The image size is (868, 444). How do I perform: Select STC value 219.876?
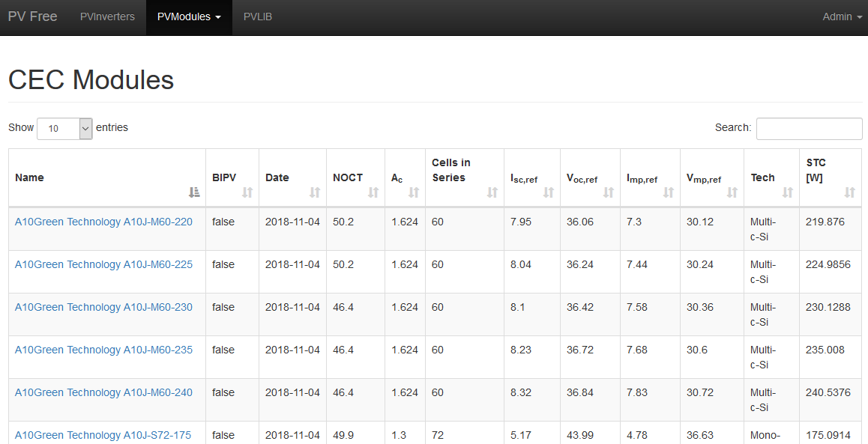(825, 222)
